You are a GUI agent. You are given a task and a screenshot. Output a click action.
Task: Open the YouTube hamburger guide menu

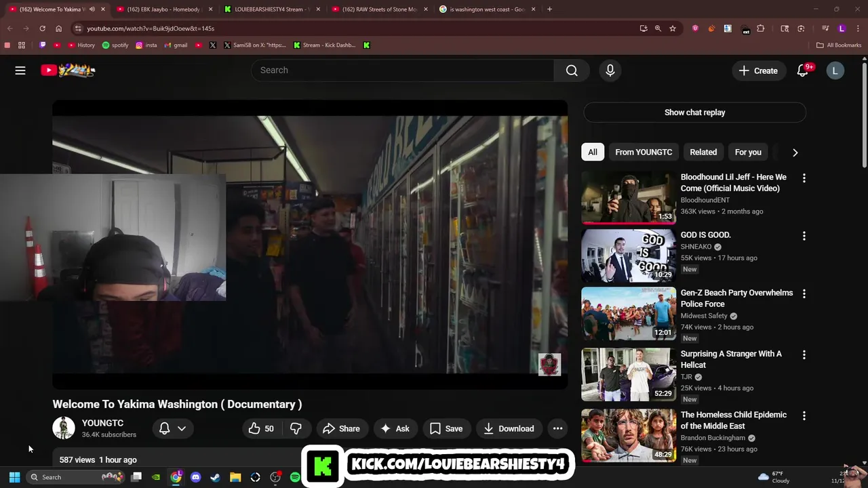coord(20,70)
